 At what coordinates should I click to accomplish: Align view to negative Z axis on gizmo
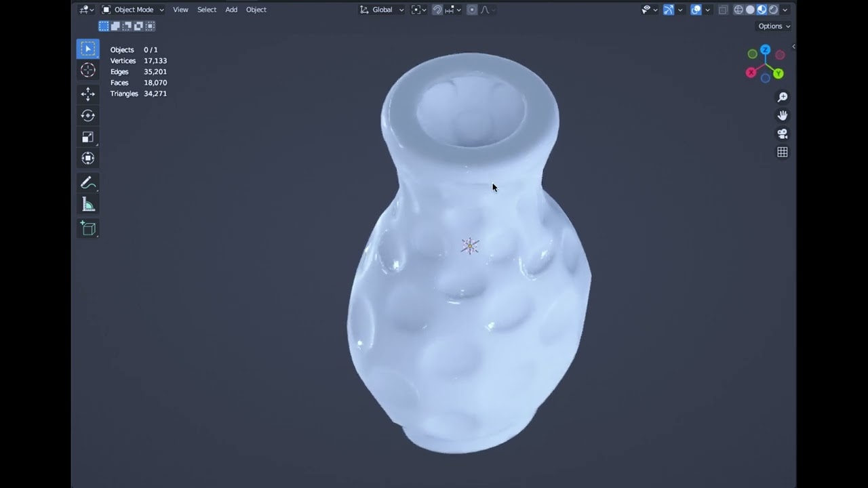(x=765, y=78)
